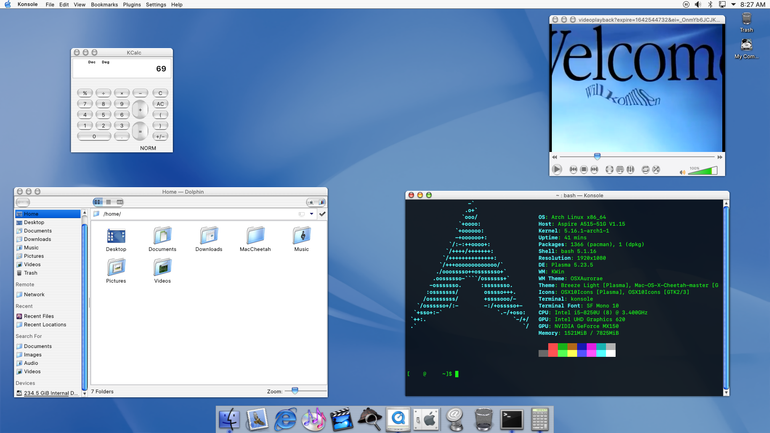The height and width of the screenshot is (433, 770).
Task: Open Finder from the dock
Action: (x=229, y=420)
